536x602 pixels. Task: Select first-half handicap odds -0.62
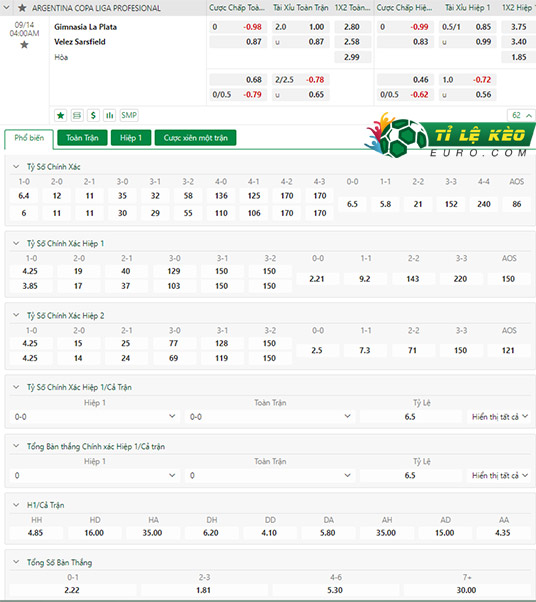(x=405, y=94)
